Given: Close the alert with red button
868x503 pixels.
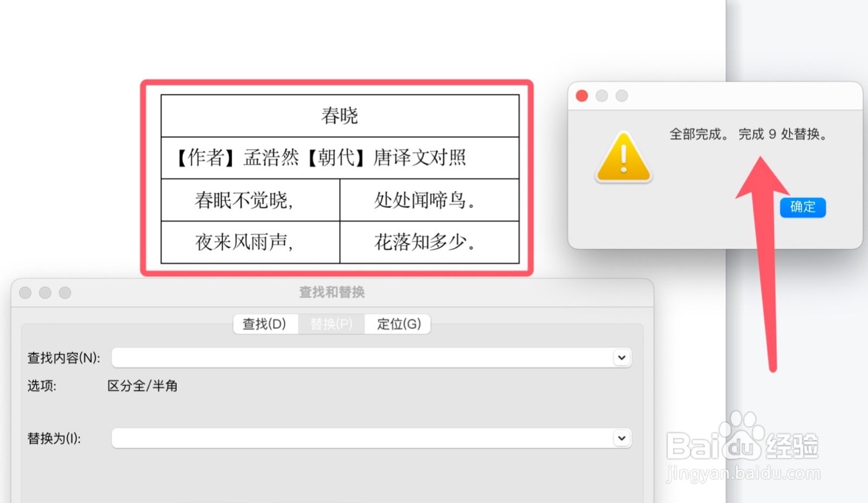Looking at the screenshot, I should click(x=582, y=96).
